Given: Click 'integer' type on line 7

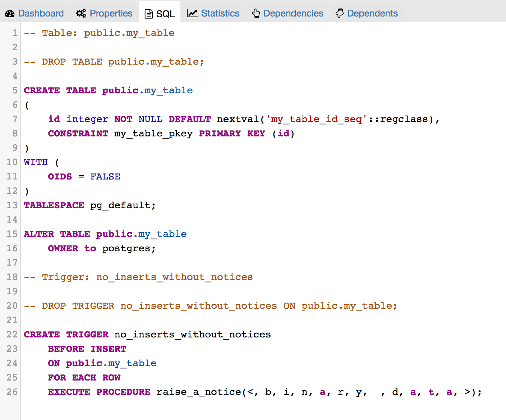Looking at the screenshot, I should click(87, 119).
